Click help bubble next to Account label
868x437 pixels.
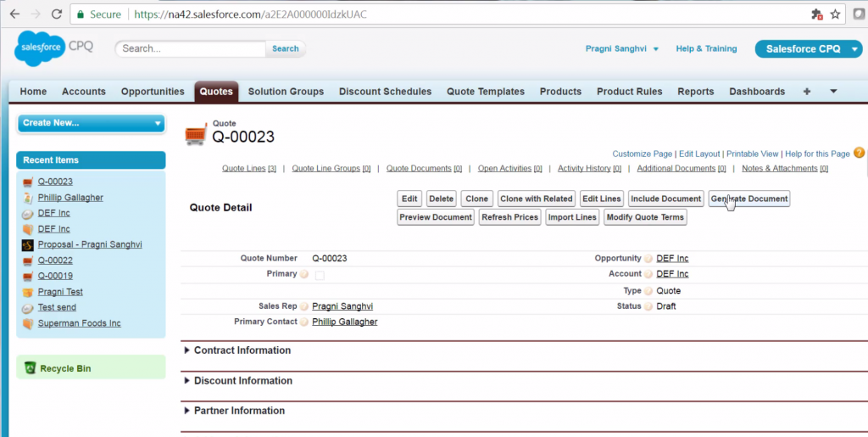[x=648, y=274]
